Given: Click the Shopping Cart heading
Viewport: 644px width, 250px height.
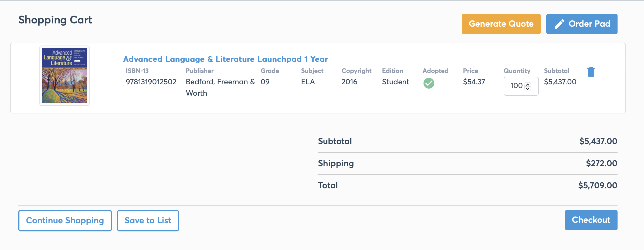Looking at the screenshot, I should point(55,20).
